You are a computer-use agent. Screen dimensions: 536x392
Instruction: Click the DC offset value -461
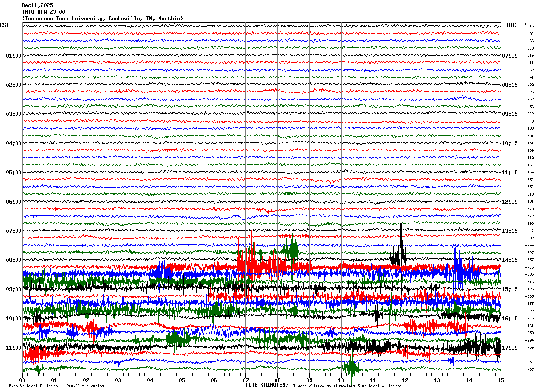530,326
